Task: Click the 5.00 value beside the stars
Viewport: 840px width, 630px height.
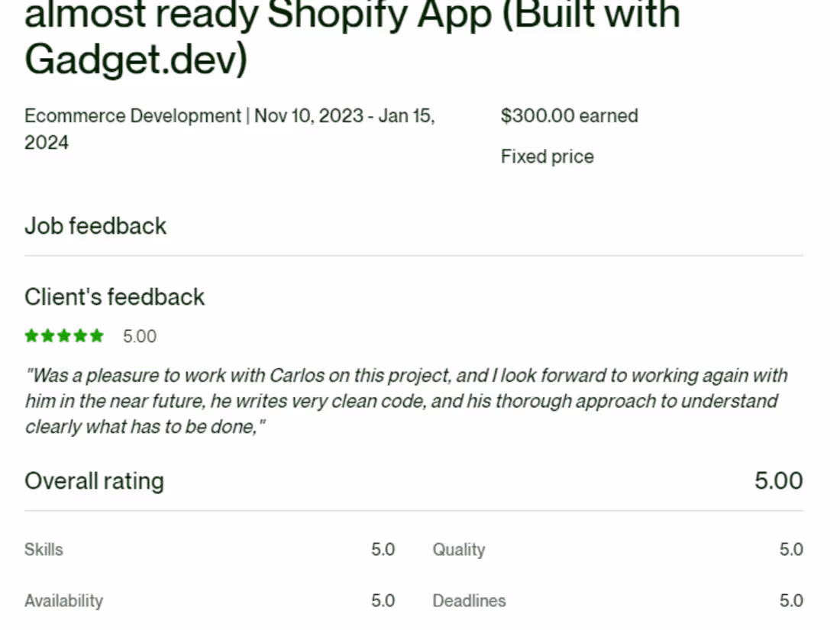Action: [140, 336]
